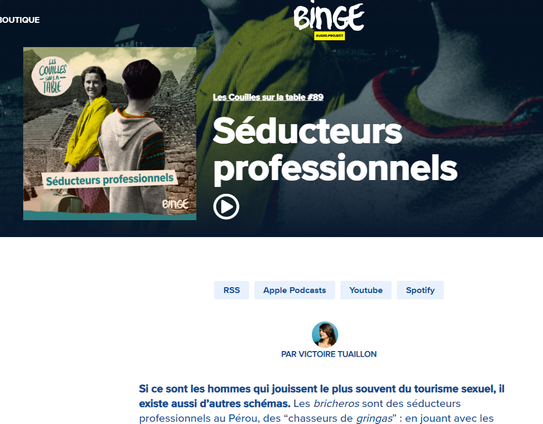Open the Boutique menu item
The image size is (543, 424).
coord(20,20)
